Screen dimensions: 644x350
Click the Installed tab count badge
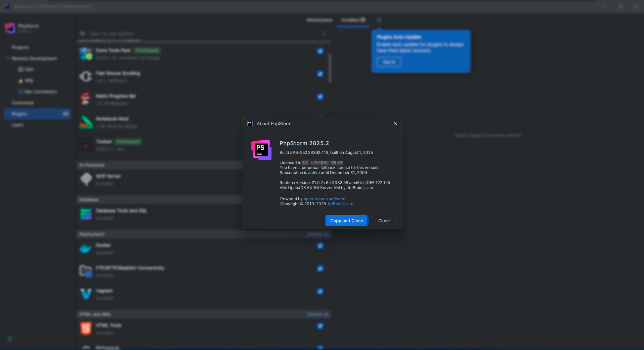[363, 20]
